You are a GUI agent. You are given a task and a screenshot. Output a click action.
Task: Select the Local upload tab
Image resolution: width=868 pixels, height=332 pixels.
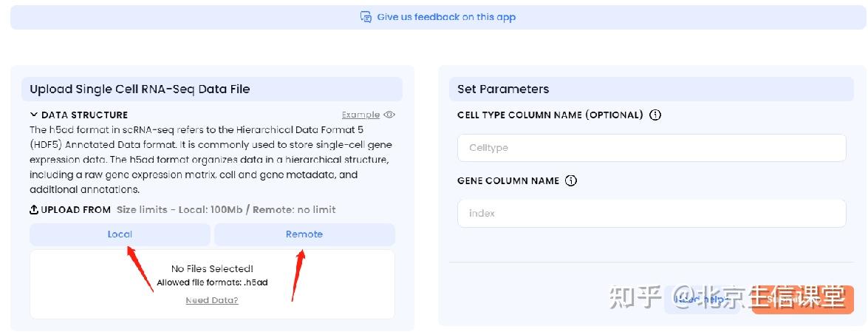tap(120, 234)
